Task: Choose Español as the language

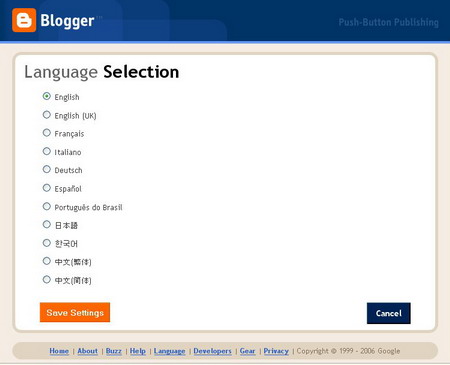Action: coord(47,188)
